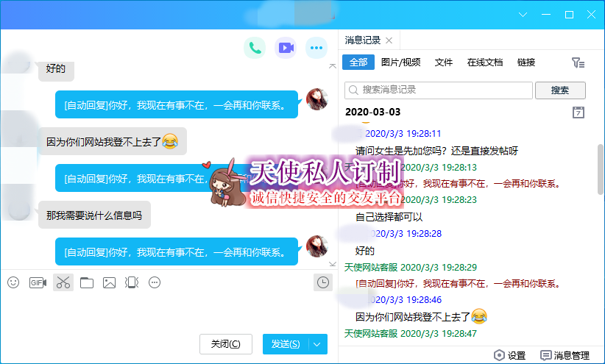Send a picture using image icon

(x=110, y=282)
